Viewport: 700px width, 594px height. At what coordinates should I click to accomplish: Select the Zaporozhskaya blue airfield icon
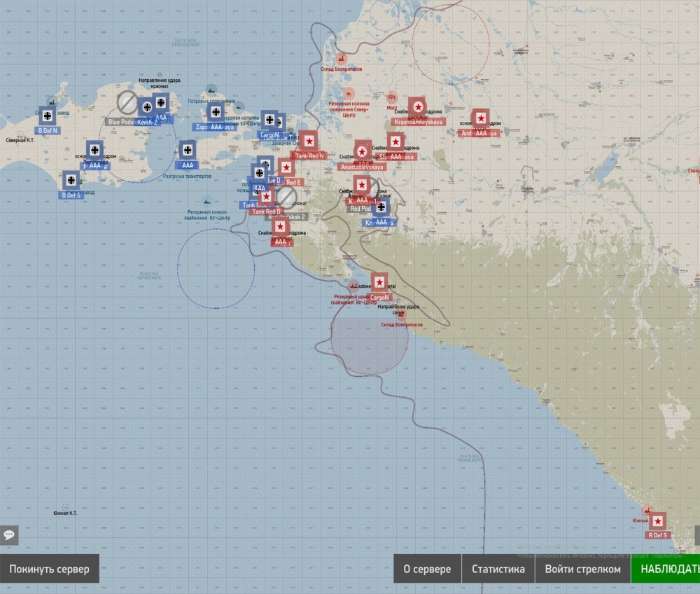[216, 112]
